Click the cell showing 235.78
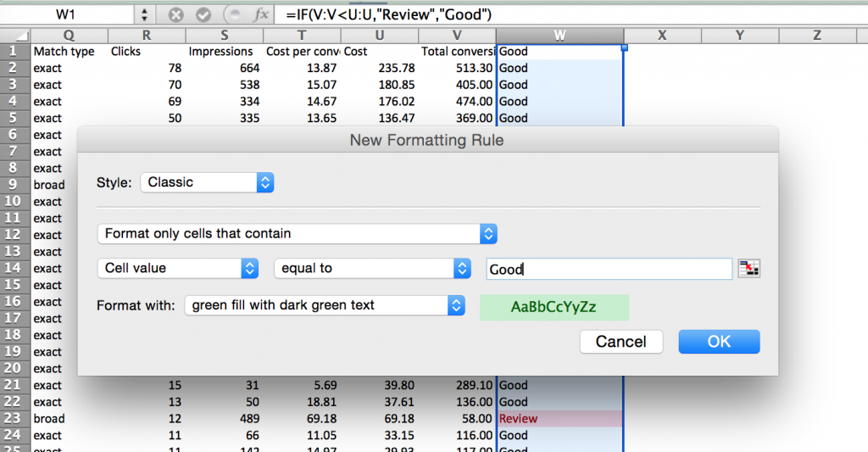868x452 pixels. pos(380,68)
